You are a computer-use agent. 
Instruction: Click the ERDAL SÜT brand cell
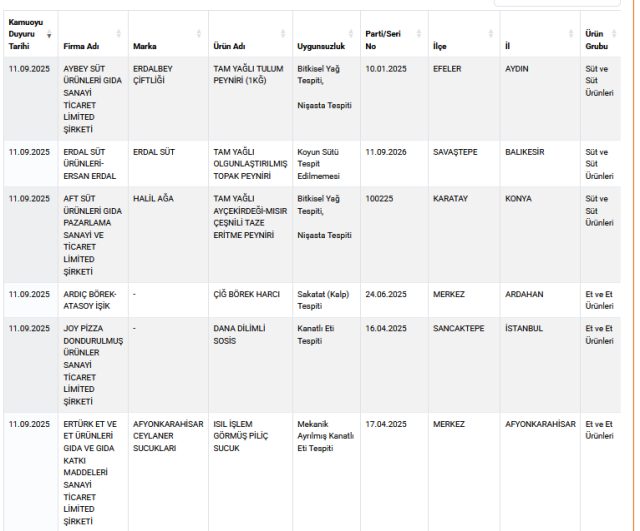point(152,152)
